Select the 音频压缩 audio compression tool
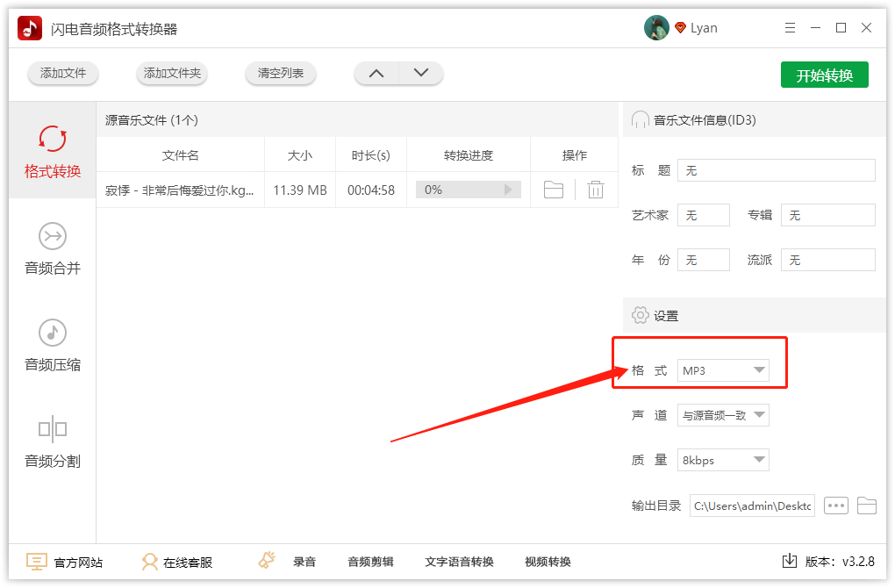 point(52,347)
